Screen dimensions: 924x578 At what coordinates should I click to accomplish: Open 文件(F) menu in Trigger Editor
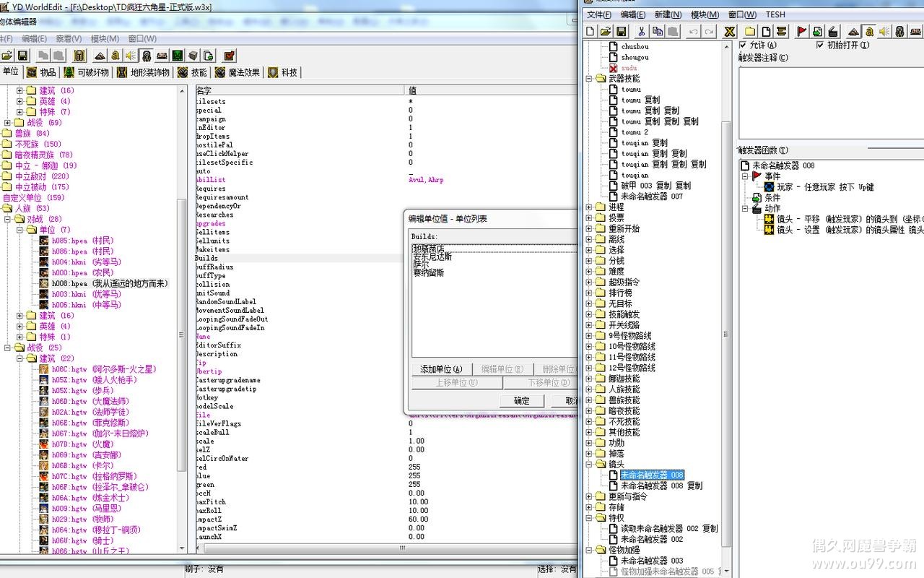pyautogui.click(x=599, y=14)
